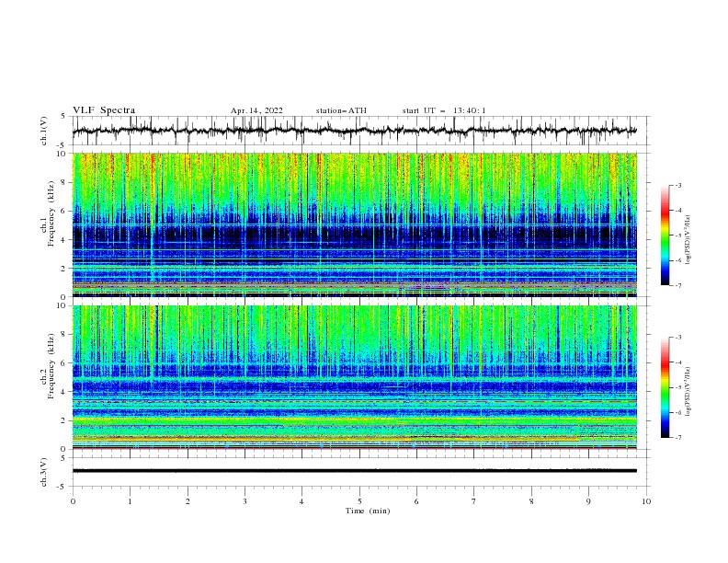The image size is (728, 563).
Task: Click the ch.3 voltage trace band
Action: coord(355,471)
